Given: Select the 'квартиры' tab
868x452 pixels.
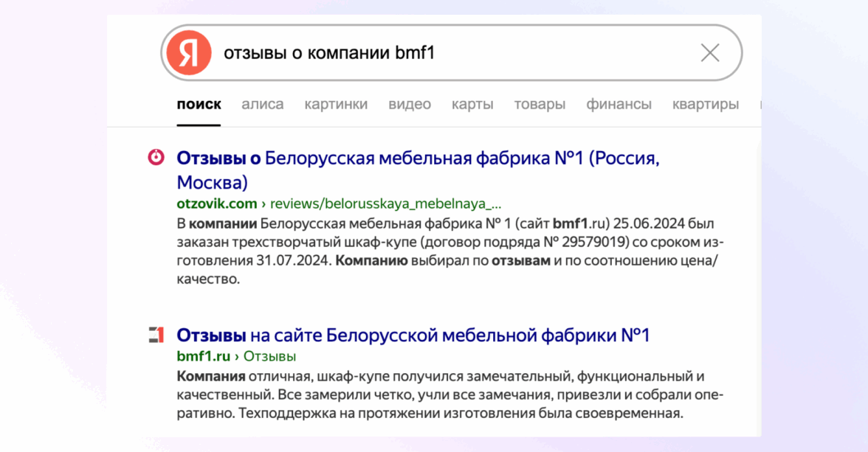Looking at the screenshot, I should point(705,104).
